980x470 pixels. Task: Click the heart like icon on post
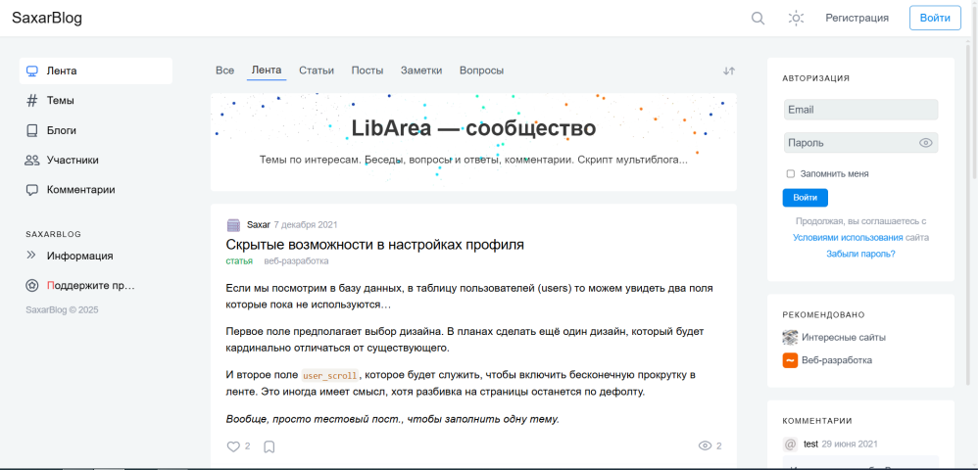coord(233,446)
